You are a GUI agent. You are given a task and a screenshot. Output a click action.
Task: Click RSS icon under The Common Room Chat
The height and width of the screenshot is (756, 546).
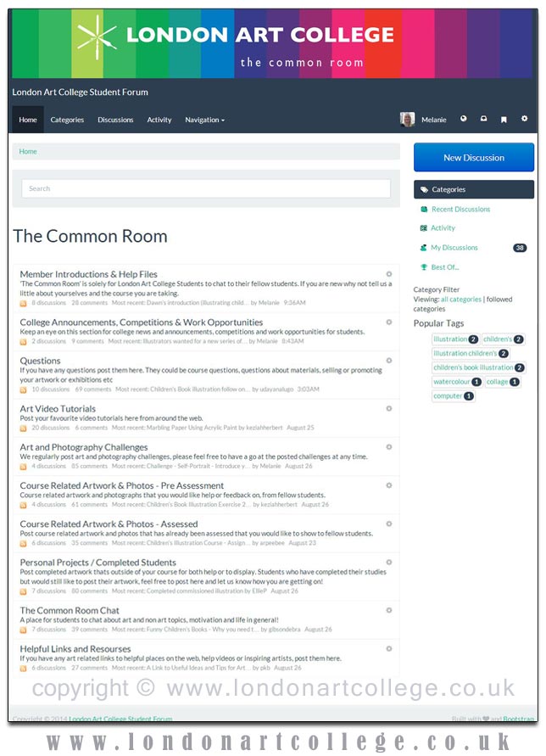click(23, 630)
